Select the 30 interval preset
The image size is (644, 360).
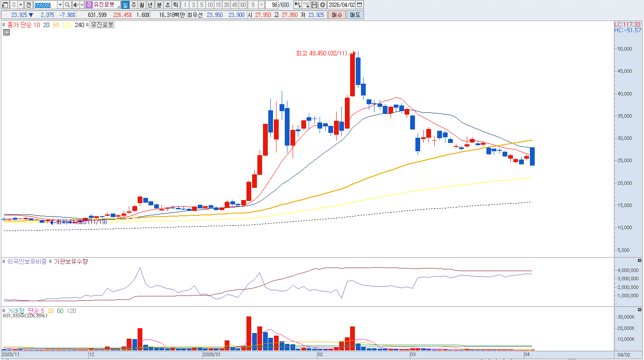(x=226, y=5)
